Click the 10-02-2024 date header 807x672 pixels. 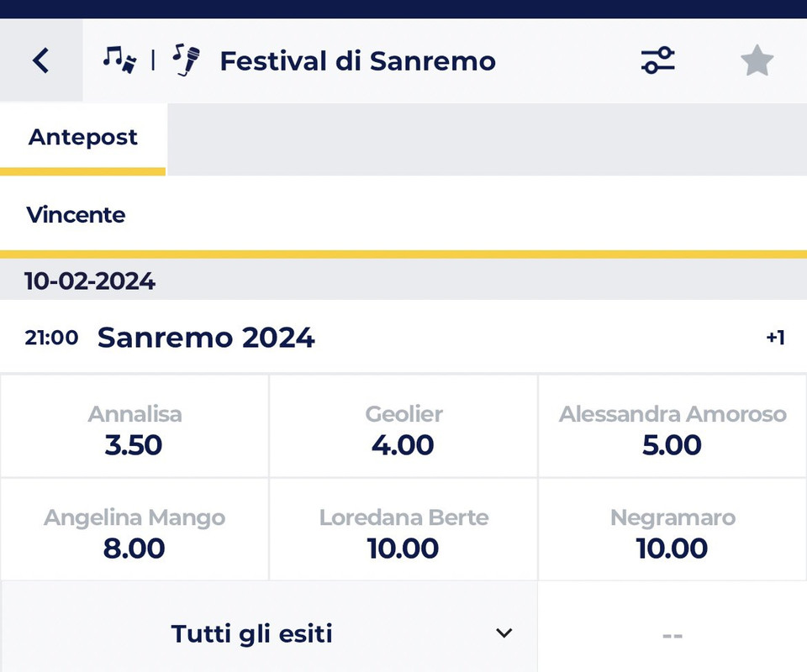[x=90, y=281]
